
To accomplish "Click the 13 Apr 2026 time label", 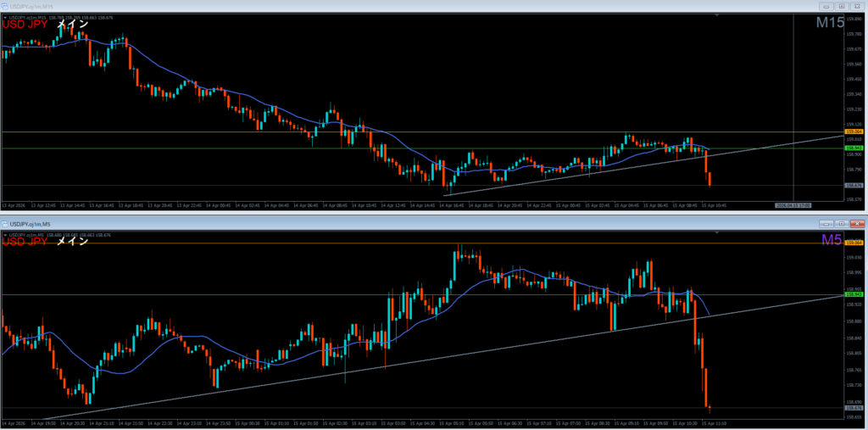I will point(13,205).
